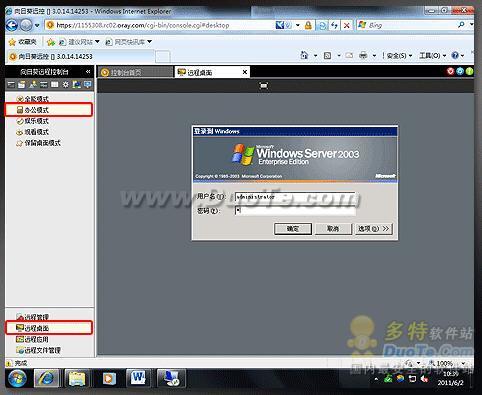The height and width of the screenshot is (395, 482).
Task: Collapse the sidebar with the double chevron
Action: pyautogui.click(x=88, y=72)
